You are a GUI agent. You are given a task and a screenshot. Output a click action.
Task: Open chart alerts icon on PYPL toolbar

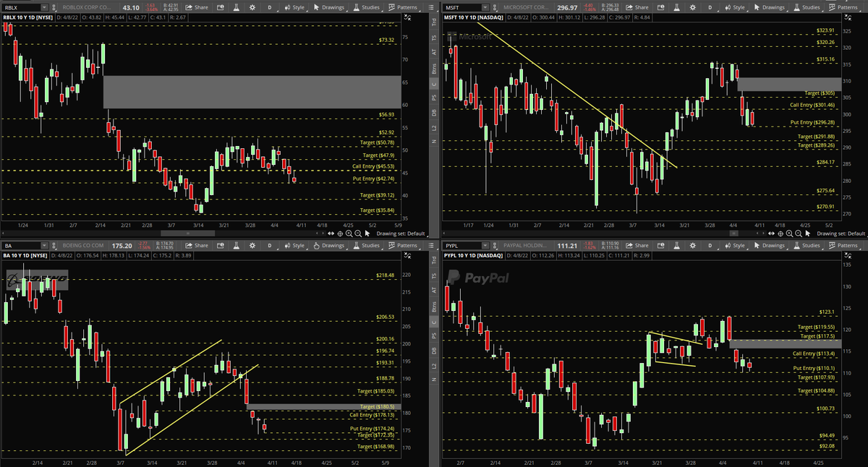[661, 245]
